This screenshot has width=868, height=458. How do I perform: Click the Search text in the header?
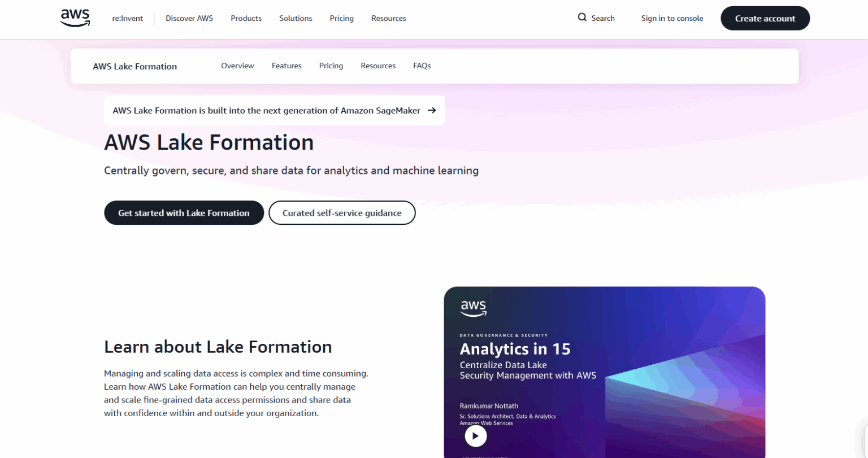pyautogui.click(x=603, y=18)
